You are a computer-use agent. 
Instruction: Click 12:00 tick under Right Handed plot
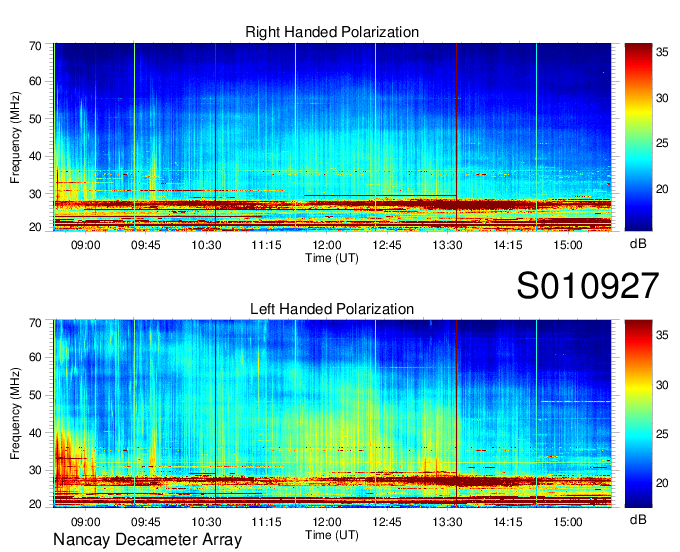[x=327, y=245]
